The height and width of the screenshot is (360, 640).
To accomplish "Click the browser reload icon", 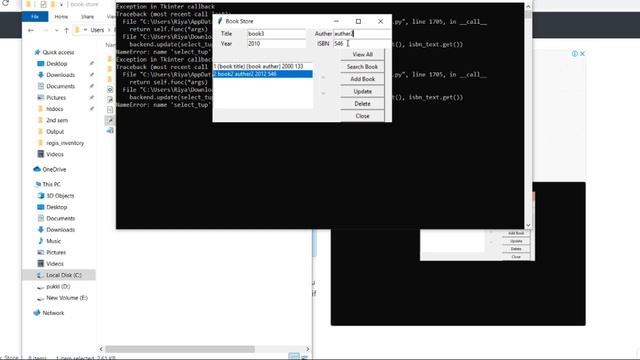I will click(x=5, y=3).
